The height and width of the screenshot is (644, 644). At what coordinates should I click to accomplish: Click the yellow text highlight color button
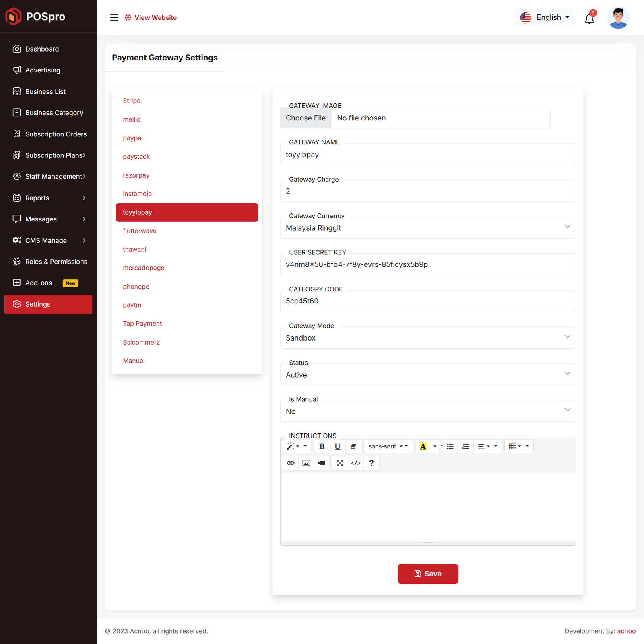(x=423, y=446)
